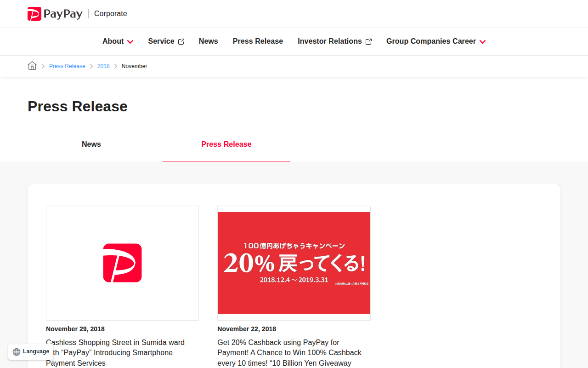Open Press Release in main navigation
Screen dimensions: 588x368
pyautogui.click(x=258, y=41)
